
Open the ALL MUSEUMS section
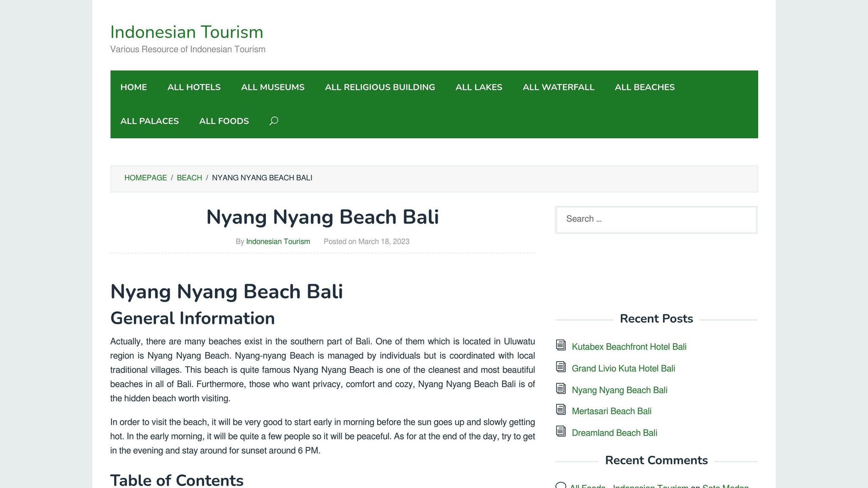[273, 87]
